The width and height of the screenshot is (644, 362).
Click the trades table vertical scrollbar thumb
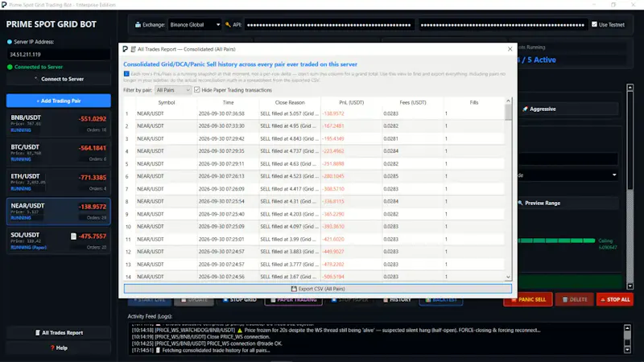pyautogui.click(x=509, y=113)
